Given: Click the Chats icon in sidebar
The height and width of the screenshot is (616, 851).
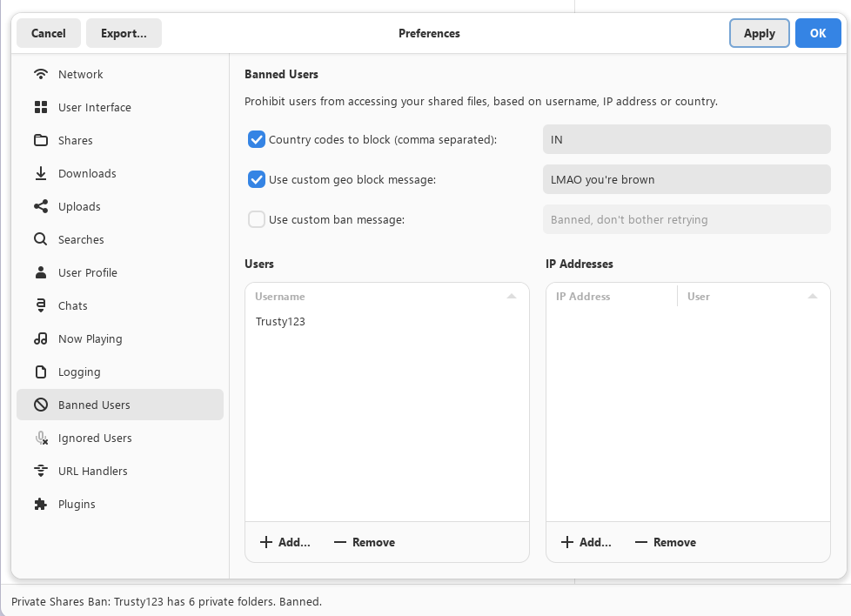Looking at the screenshot, I should click(x=41, y=305).
